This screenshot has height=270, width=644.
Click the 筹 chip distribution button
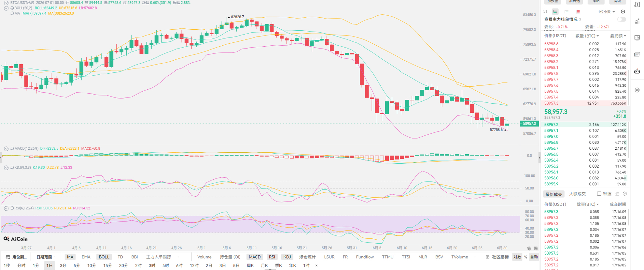coord(529,248)
